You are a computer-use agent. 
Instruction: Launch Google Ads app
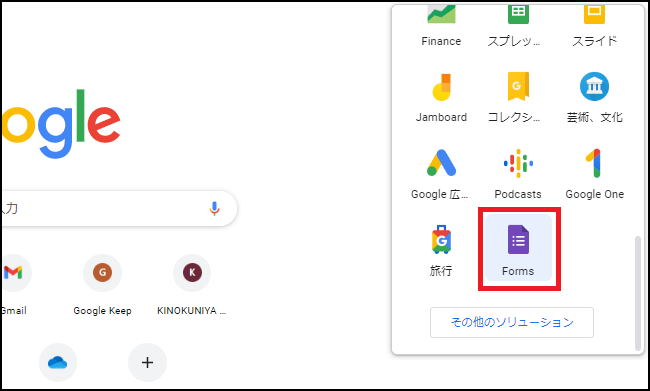click(441, 174)
